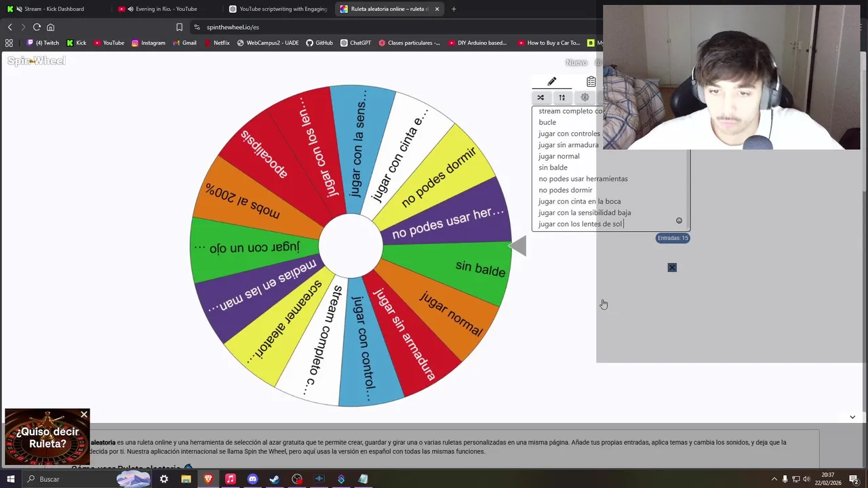Viewport: 868px width, 488px height.
Task: Click the entry "sin balde" in list
Action: pyautogui.click(x=553, y=167)
